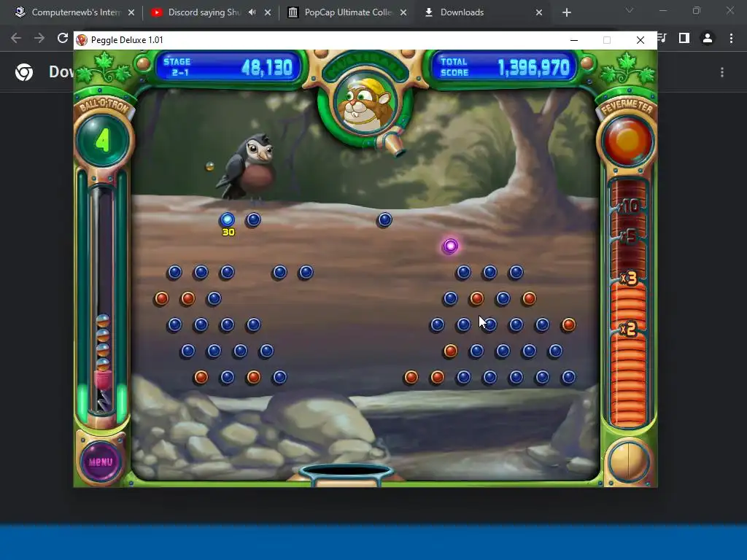Click the Fevermeter orange orb
This screenshot has width=747, height=560.
point(628,141)
